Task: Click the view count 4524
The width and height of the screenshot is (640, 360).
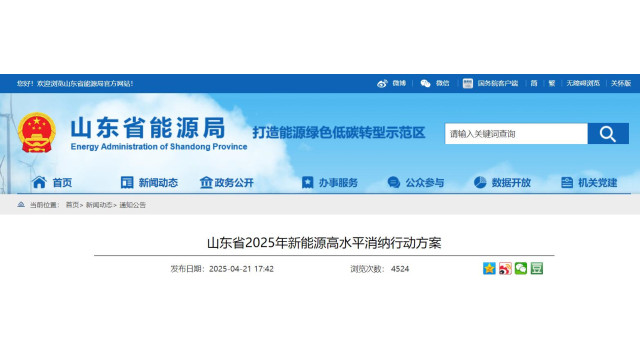Action: click(400, 269)
